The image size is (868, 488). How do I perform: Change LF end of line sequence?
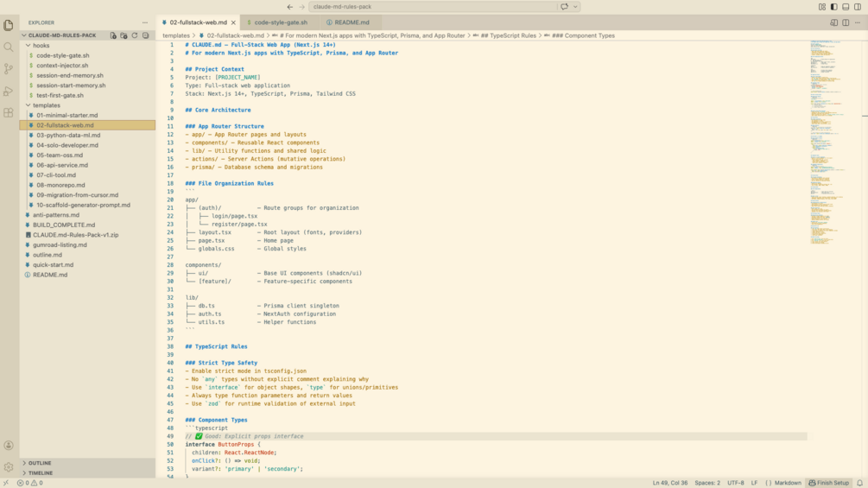754,483
